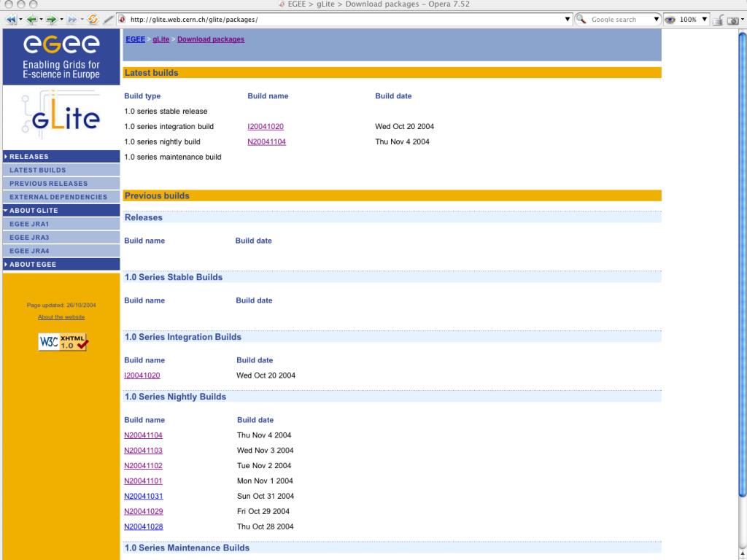Go back with the green left arrow
Image resolution: width=747 pixels, height=560 pixels.
coord(31,20)
